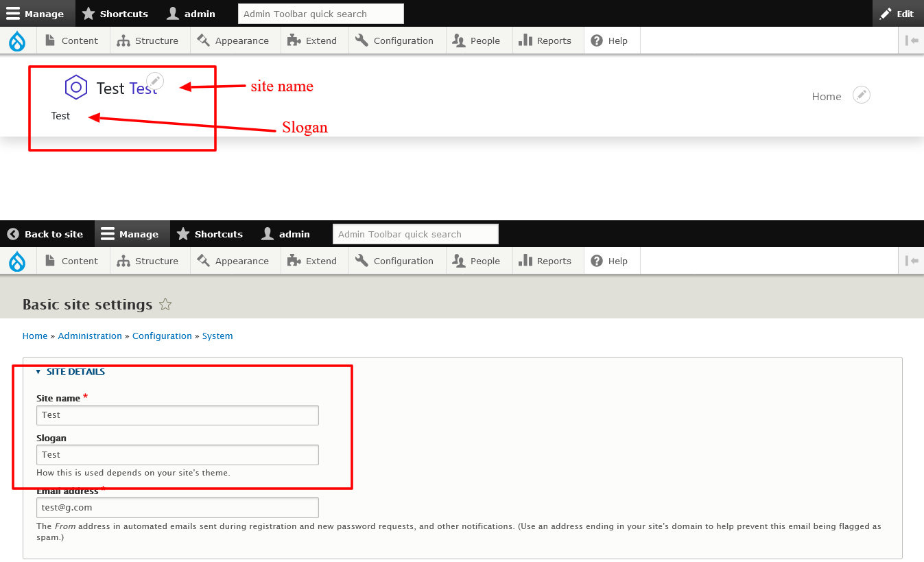Click the edit pencil next to Home
The image size is (924, 562).
click(862, 95)
